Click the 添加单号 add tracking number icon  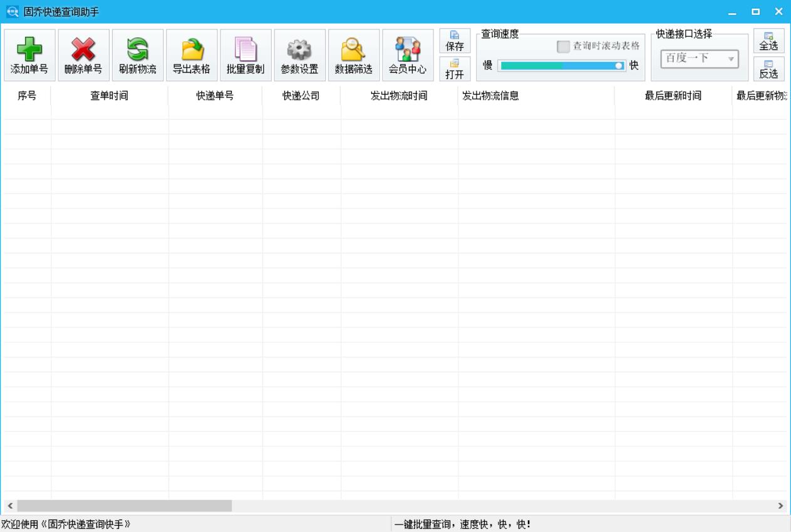click(29, 54)
